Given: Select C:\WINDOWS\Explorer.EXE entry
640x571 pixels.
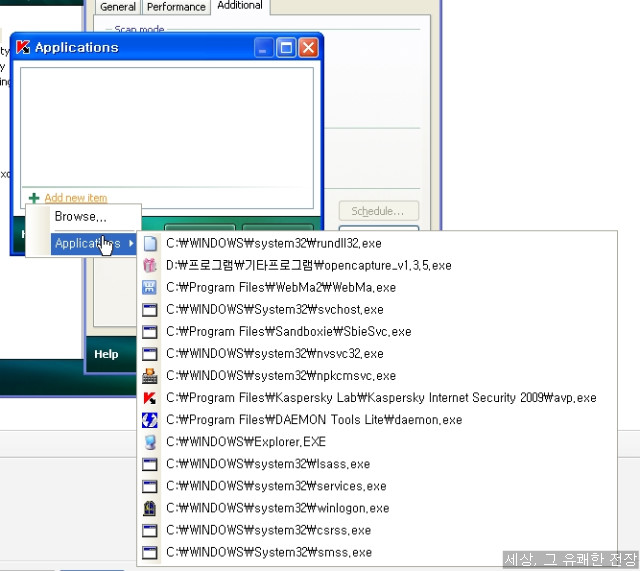Looking at the screenshot, I should 377,442.
